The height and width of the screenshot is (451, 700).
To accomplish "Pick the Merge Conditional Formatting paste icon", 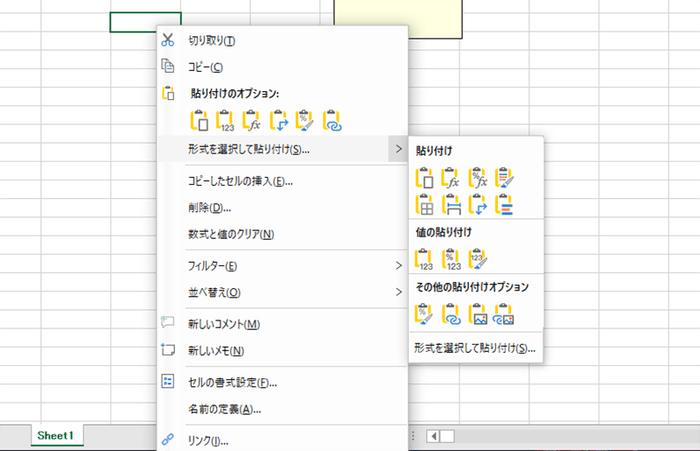I will coord(506,206).
